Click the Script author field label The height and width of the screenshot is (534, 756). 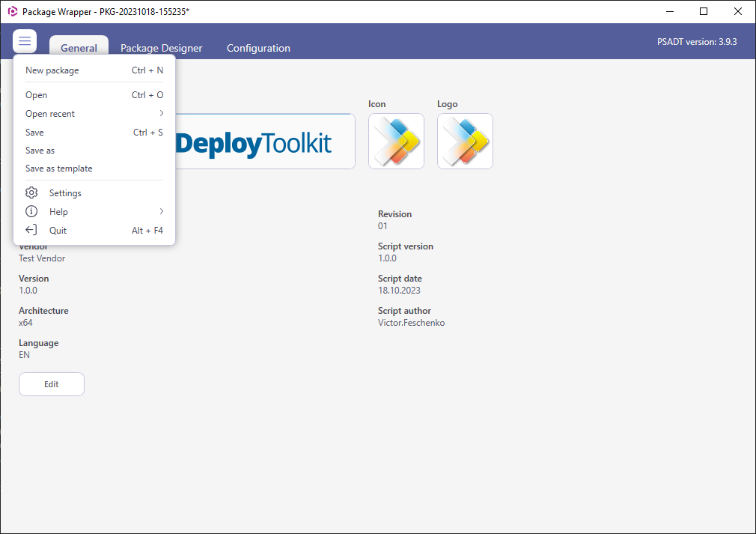pos(404,311)
